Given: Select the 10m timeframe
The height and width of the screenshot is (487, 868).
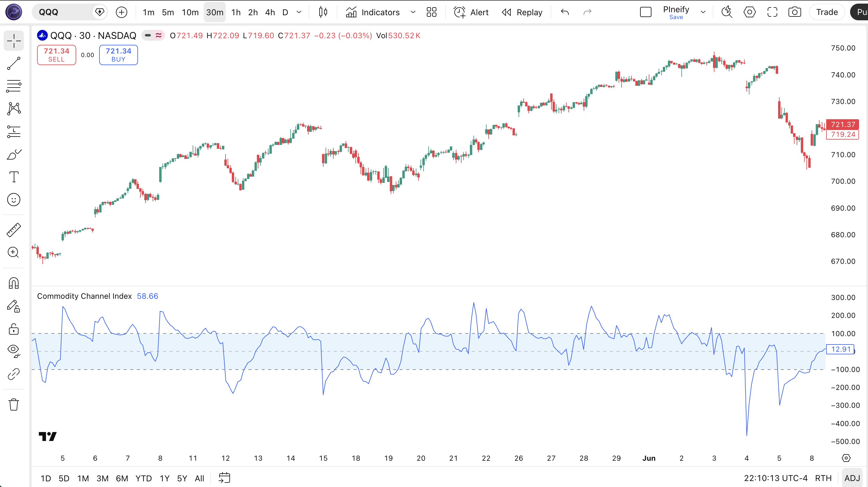Looking at the screenshot, I should (190, 13).
